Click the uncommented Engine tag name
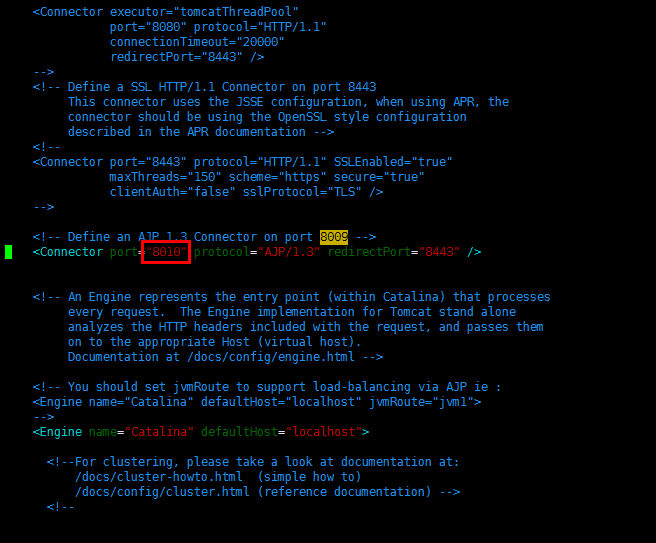 [x=61, y=432]
